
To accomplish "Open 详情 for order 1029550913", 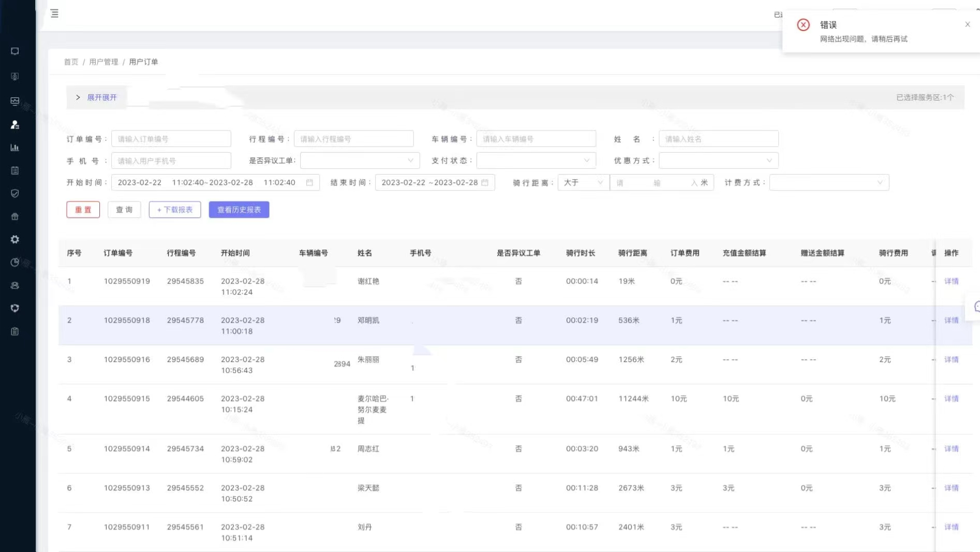I will [951, 488].
